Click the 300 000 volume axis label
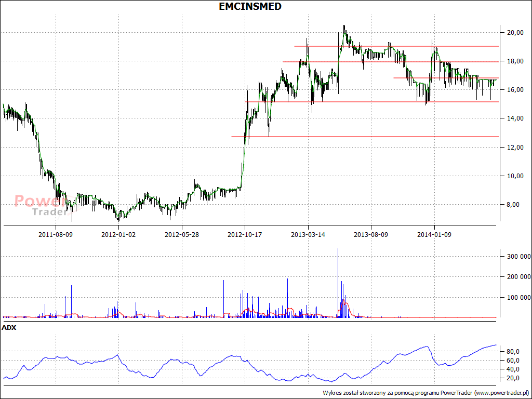Screen dimensions: 532x399 coord(519,257)
